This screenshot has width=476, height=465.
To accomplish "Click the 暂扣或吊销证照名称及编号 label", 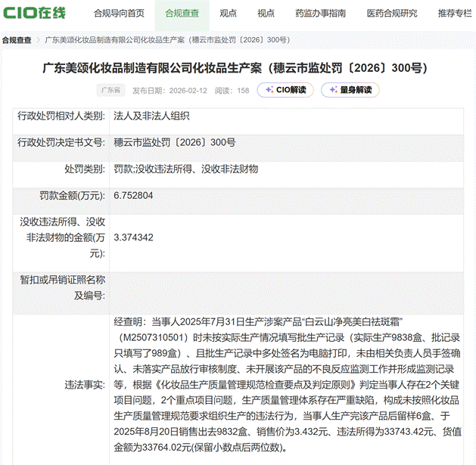I will pyautogui.click(x=63, y=287).
